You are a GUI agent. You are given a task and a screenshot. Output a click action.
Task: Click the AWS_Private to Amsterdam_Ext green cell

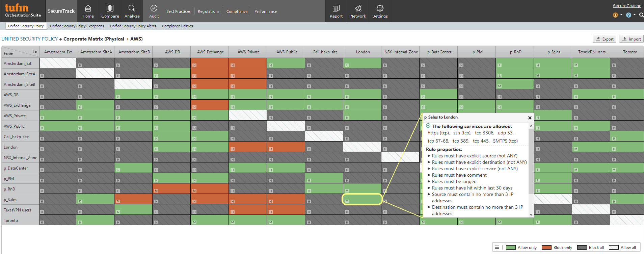57,115
